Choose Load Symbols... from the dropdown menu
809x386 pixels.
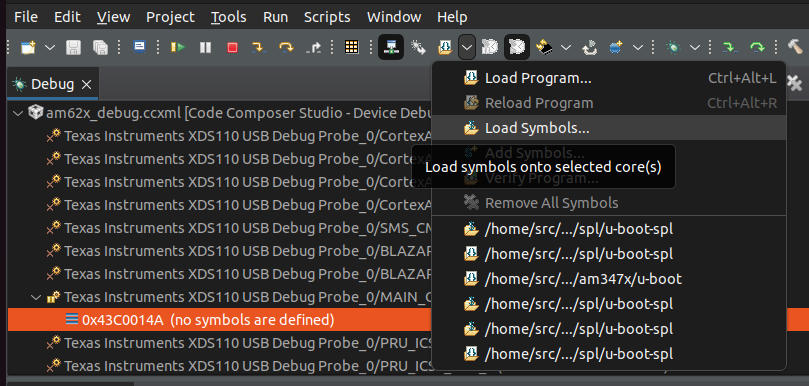pos(609,128)
